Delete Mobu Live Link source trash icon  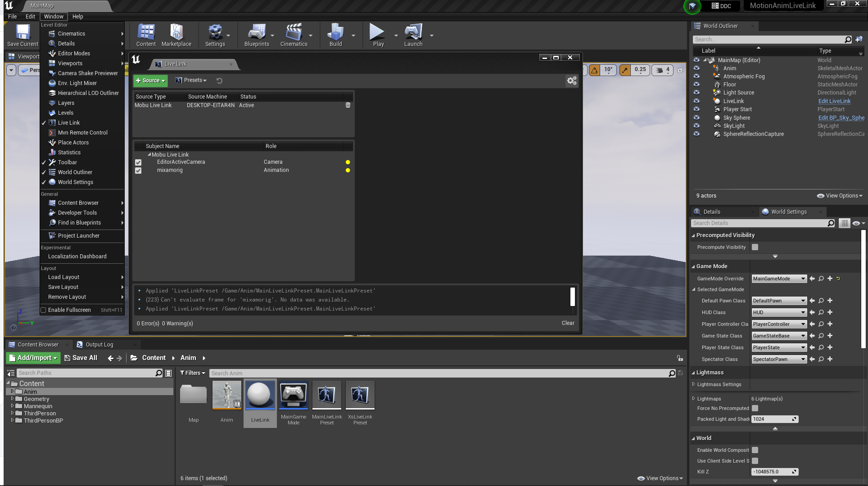point(348,105)
